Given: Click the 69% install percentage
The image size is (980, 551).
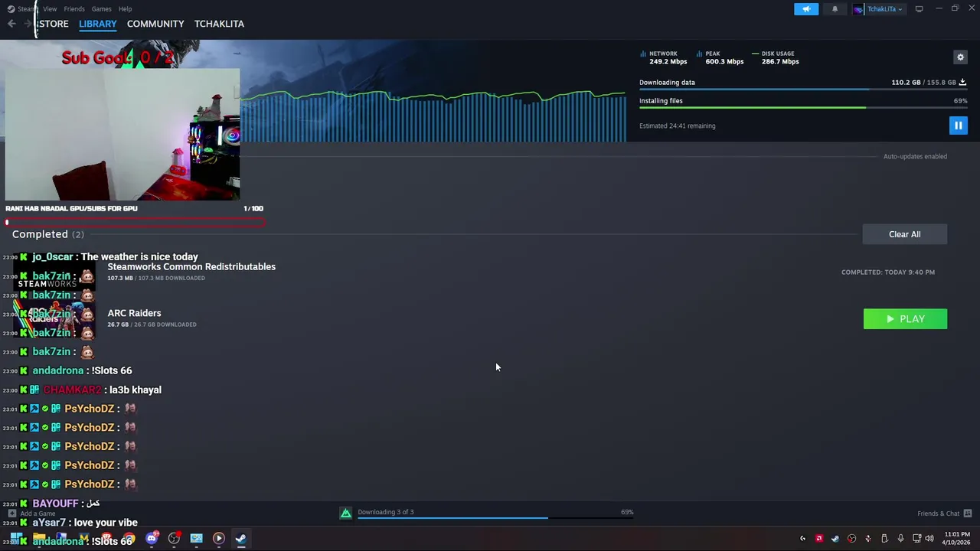Looking at the screenshot, I should click(x=960, y=101).
